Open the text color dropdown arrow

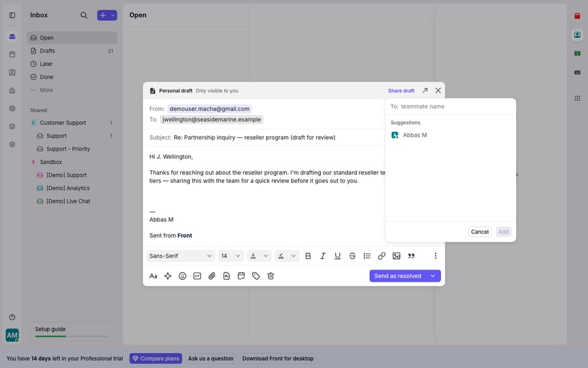click(265, 256)
